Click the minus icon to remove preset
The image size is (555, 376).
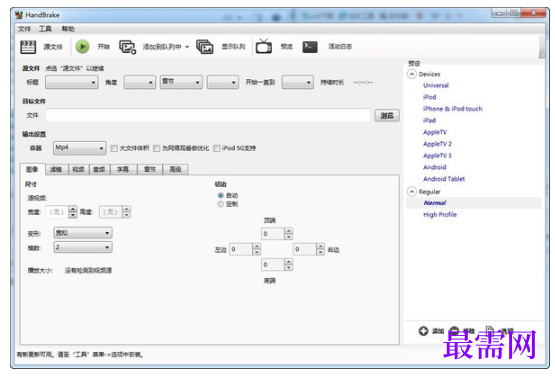tap(454, 331)
